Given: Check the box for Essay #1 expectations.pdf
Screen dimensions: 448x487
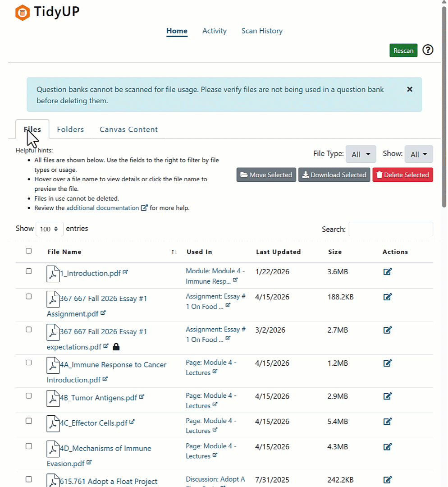Looking at the screenshot, I should (28, 330).
